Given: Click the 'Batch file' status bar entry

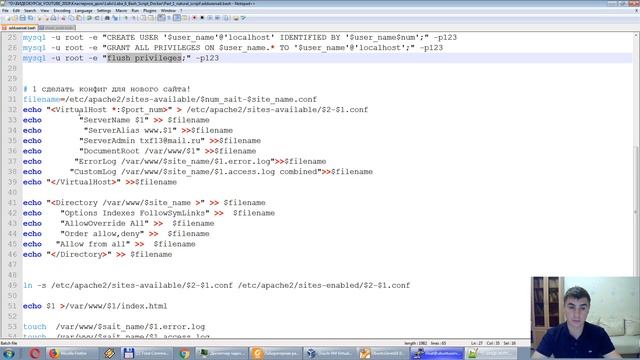Looking at the screenshot, I should pos(9,343).
